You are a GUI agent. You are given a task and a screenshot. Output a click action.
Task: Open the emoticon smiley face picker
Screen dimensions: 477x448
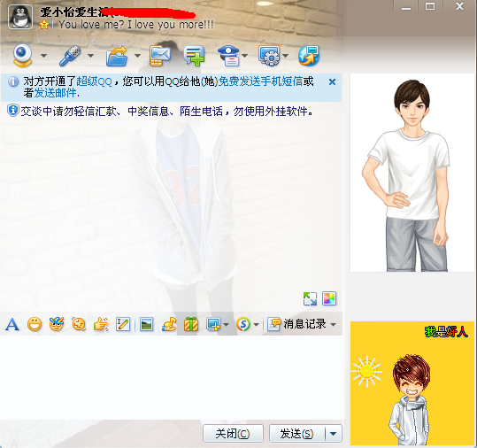pyautogui.click(x=35, y=324)
